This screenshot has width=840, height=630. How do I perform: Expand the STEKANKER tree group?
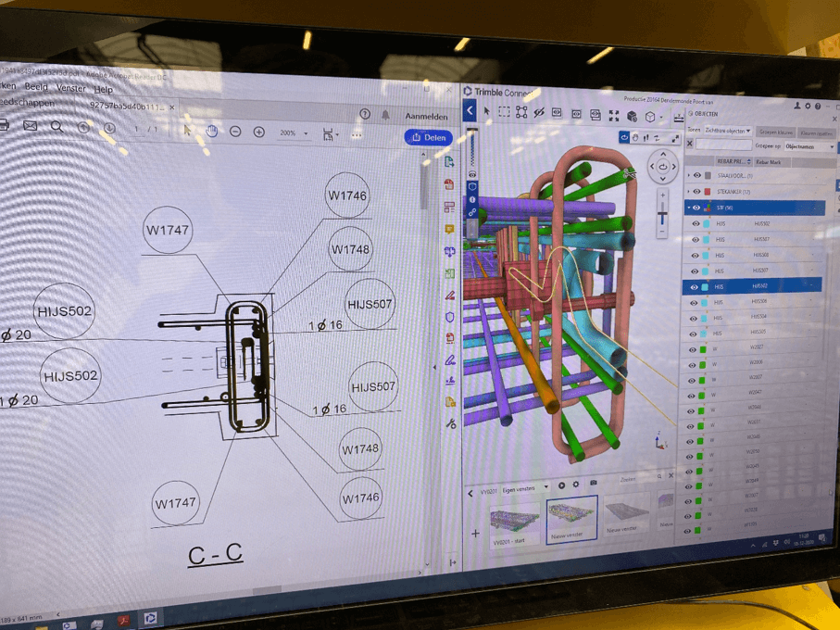click(688, 191)
